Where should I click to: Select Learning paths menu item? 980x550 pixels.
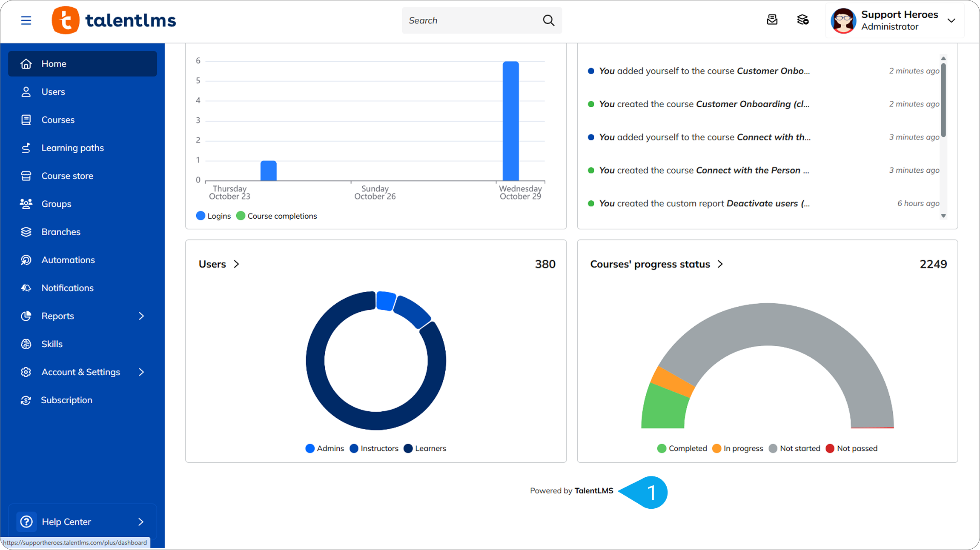pyautogui.click(x=72, y=148)
